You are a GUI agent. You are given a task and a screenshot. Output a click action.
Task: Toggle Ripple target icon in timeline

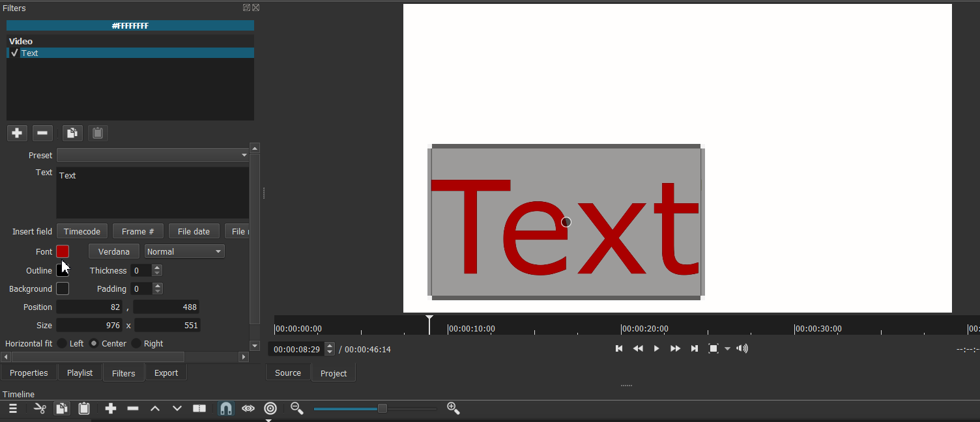270,408
